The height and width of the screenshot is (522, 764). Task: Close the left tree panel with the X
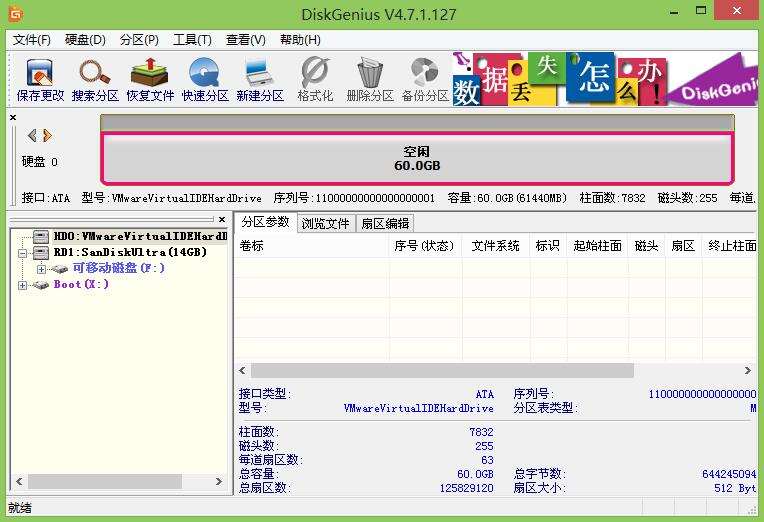coord(222,220)
